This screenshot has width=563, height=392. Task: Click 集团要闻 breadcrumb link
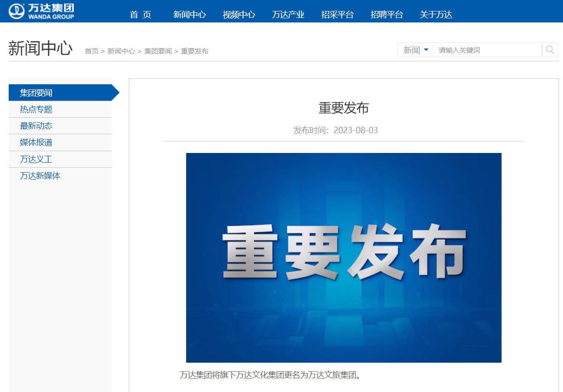coord(158,51)
